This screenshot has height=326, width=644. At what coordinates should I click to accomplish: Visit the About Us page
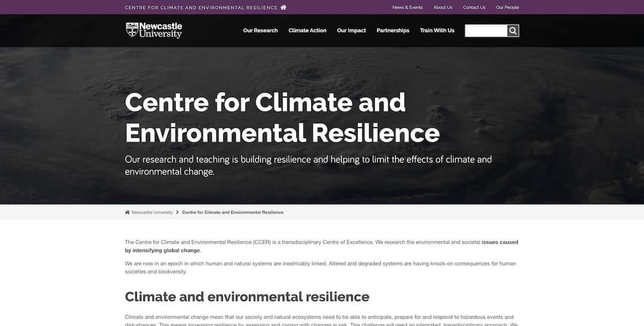tap(442, 8)
